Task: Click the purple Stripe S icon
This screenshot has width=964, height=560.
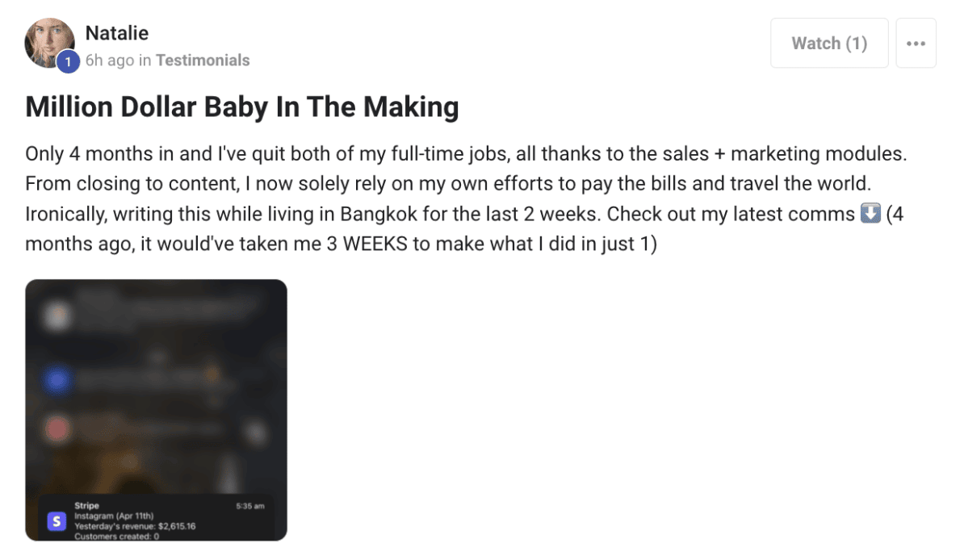Action: tap(57, 521)
